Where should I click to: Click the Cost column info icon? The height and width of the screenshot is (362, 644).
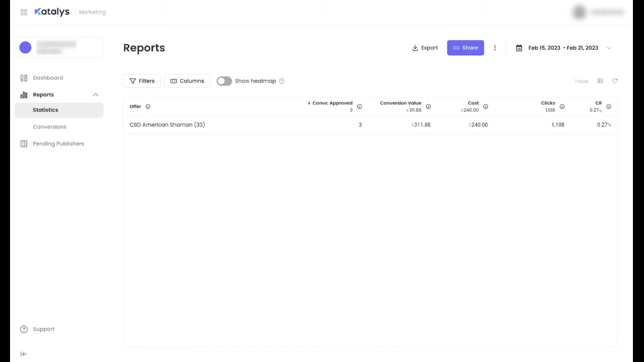[x=486, y=107]
